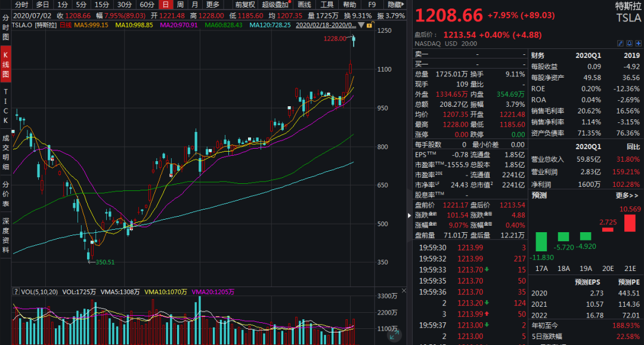This screenshot has height=345, width=644.
Task: Set a price alert with the bell icon
Action: [x=629, y=43]
